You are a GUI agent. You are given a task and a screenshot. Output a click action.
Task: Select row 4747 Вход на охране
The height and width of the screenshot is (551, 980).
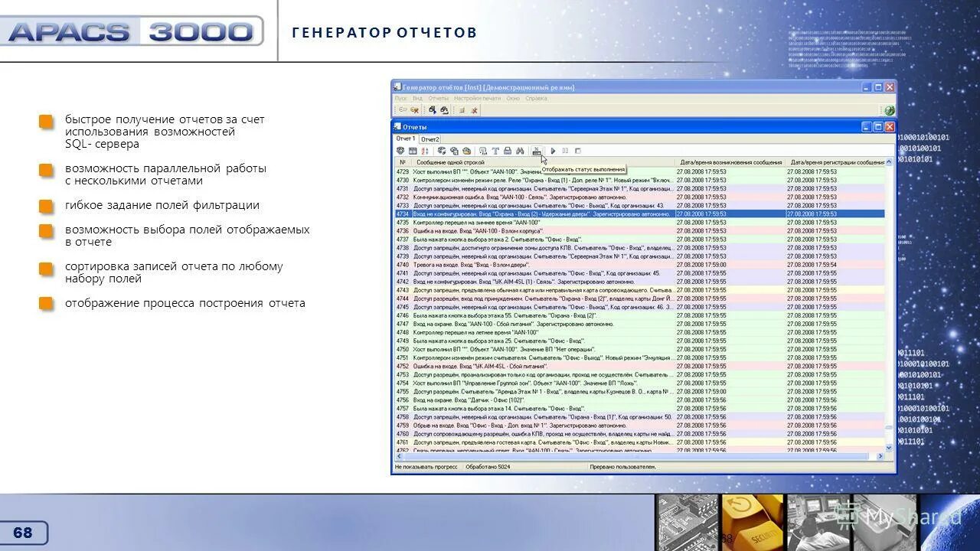(639, 324)
